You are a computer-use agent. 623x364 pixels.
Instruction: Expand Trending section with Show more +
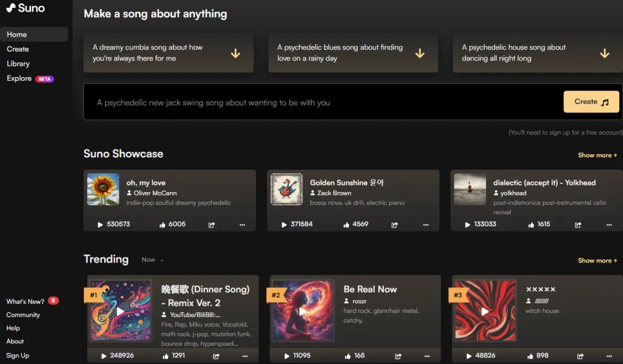(597, 261)
